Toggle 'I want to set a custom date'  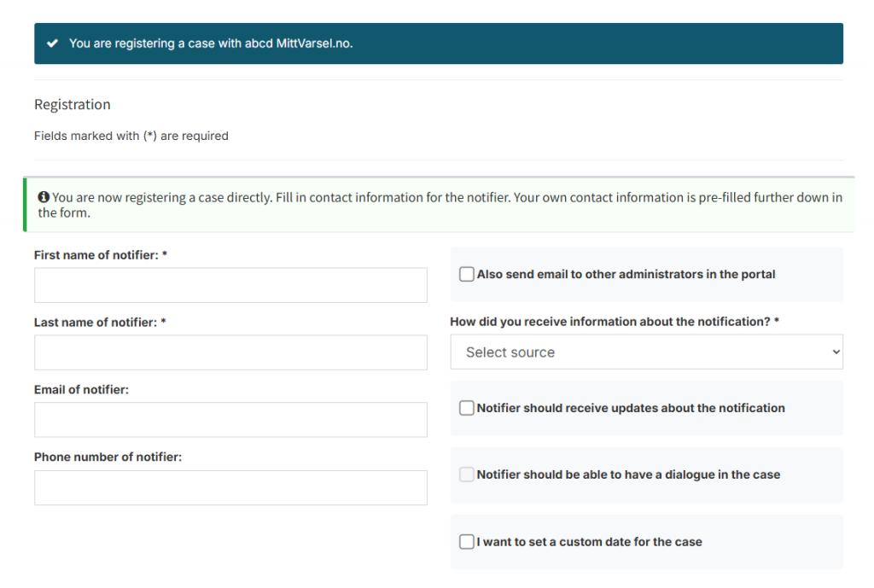tap(467, 542)
